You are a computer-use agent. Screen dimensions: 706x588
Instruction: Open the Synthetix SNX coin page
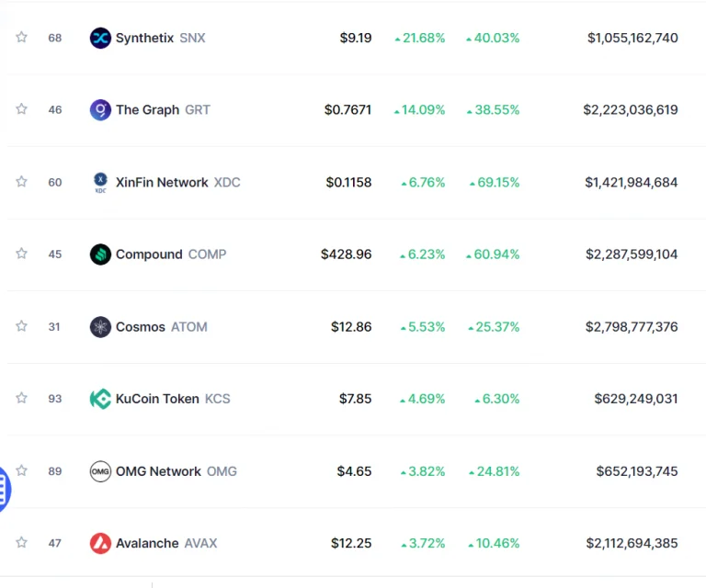tap(160, 38)
